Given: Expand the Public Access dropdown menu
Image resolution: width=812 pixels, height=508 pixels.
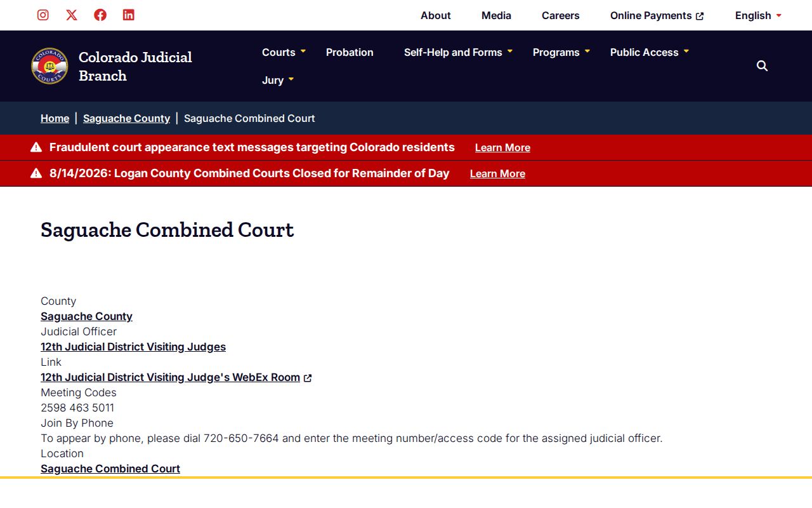Looking at the screenshot, I should pyautogui.click(x=649, y=52).
